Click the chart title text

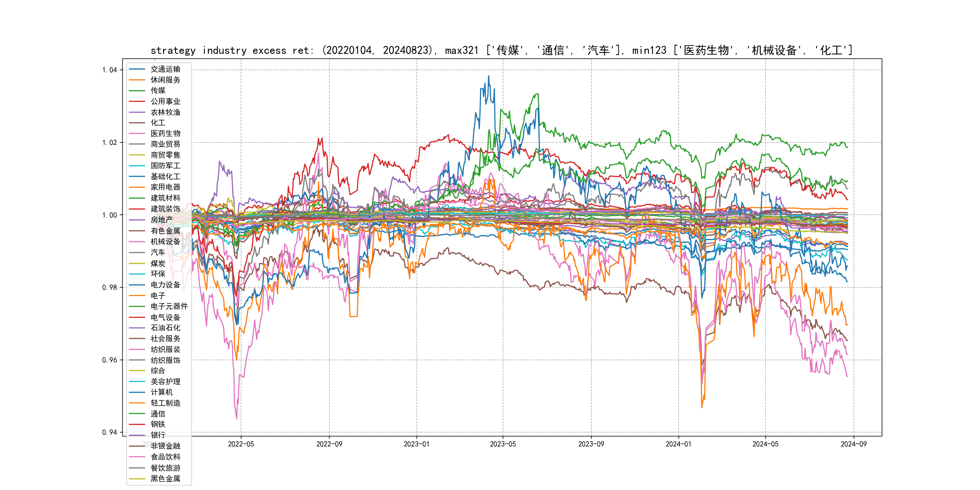point(501,50)
